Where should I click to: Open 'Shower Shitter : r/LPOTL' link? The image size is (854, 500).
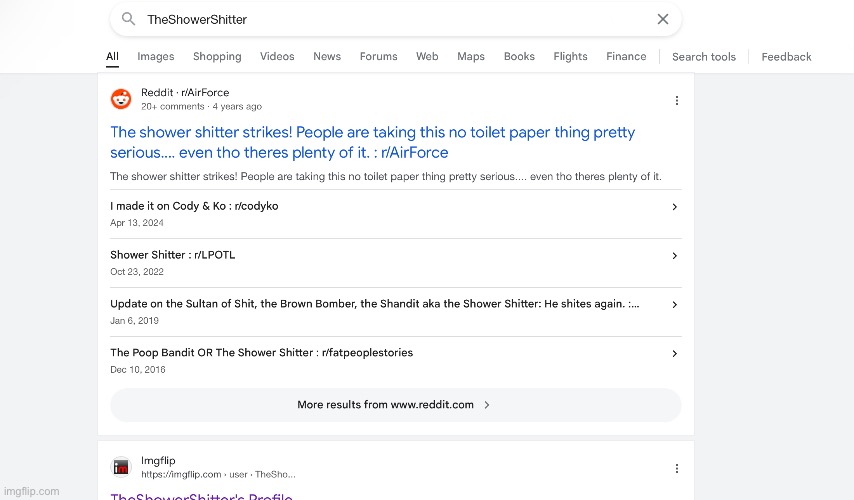(x=173, y=255)
